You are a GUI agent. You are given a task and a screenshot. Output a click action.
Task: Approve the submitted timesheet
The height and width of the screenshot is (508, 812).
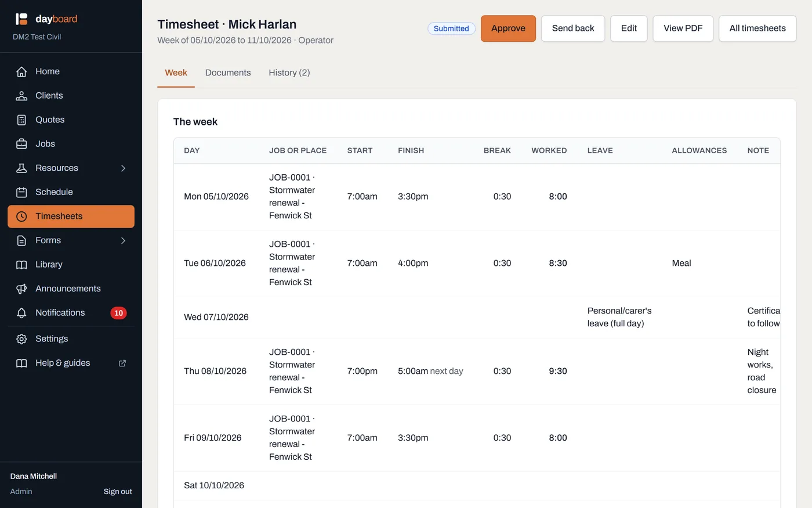508,28
